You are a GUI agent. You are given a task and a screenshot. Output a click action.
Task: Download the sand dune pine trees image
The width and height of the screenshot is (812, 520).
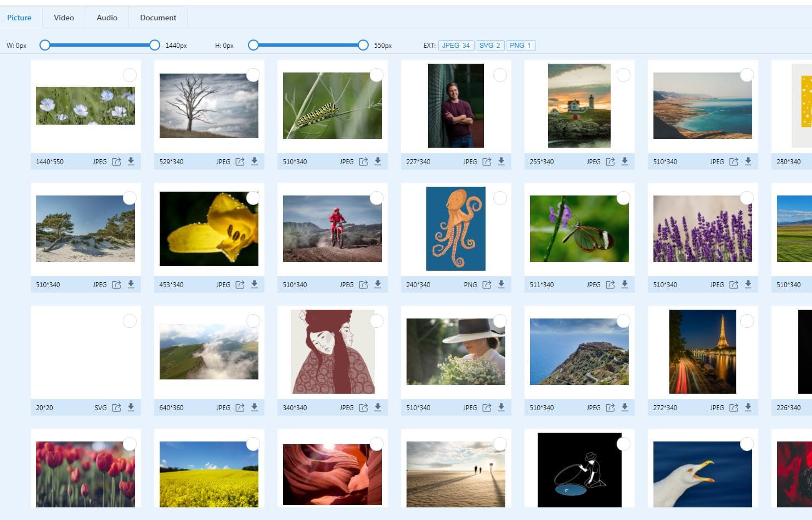tap(131, 284)
